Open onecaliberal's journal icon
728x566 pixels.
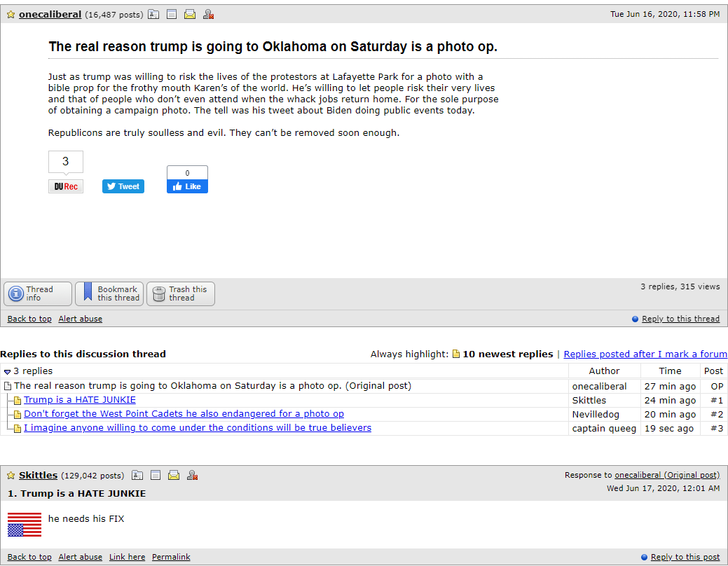click(x=172, y=15)
